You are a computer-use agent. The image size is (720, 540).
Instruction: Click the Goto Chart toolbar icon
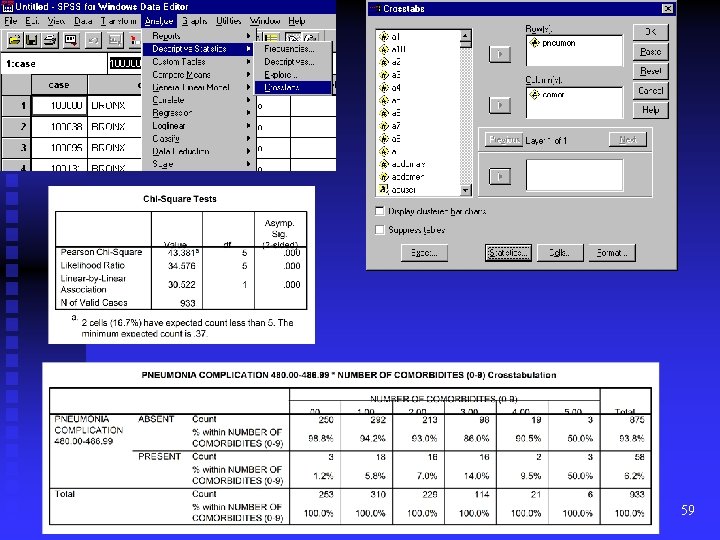pyautogui.click(x=115, y=40)
